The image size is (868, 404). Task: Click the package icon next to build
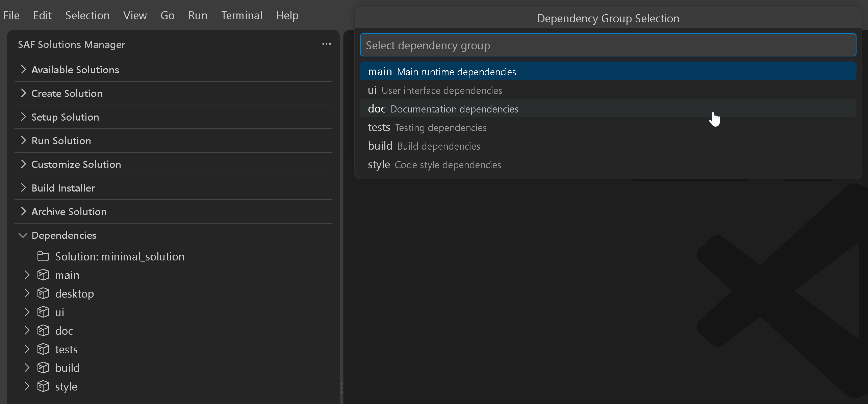pyautogui.click(x=43, y=368)
